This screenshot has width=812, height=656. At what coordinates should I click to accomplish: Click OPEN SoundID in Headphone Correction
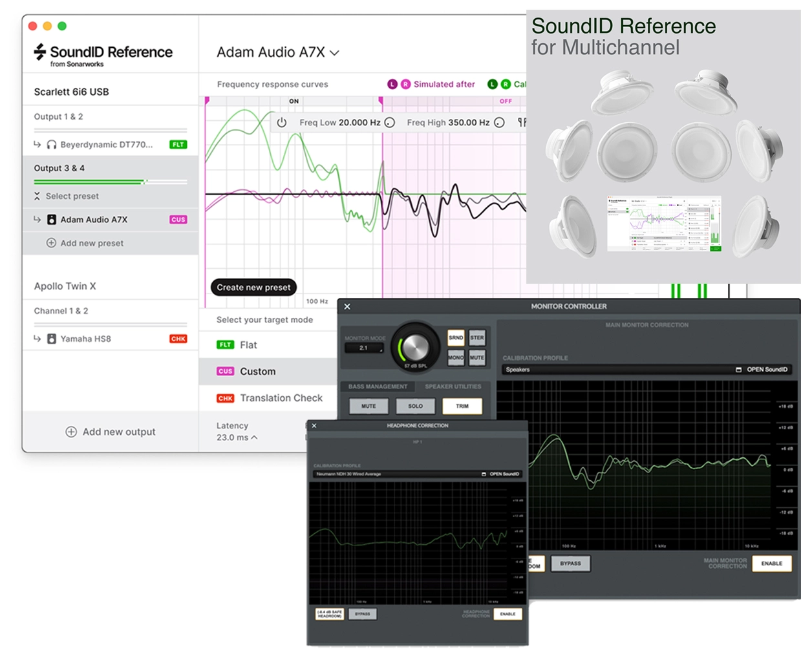[504, 474]
